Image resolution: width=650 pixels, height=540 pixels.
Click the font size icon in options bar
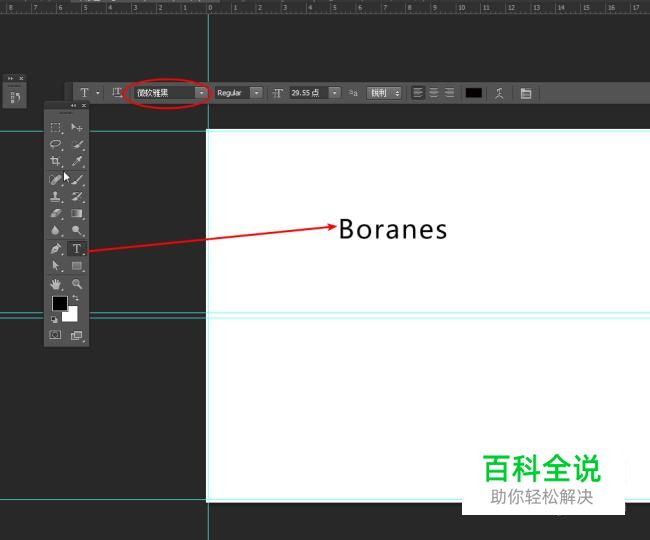point(277,93)
